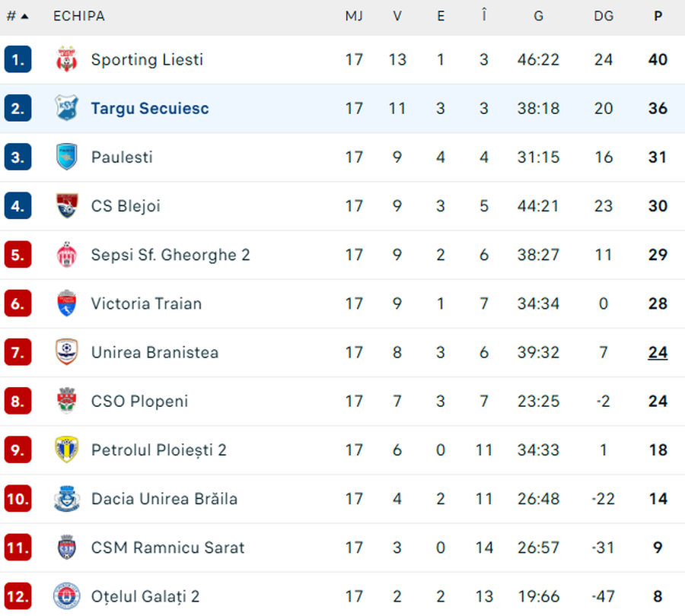Screen dimensions: 685x616
Task: Click the red position 12 badge
Action: (18, 596)
